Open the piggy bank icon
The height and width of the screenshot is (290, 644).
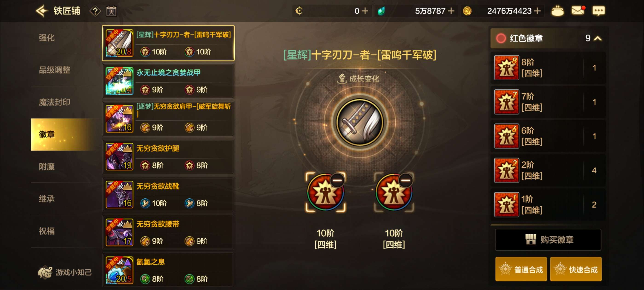[x=558, y=11]
